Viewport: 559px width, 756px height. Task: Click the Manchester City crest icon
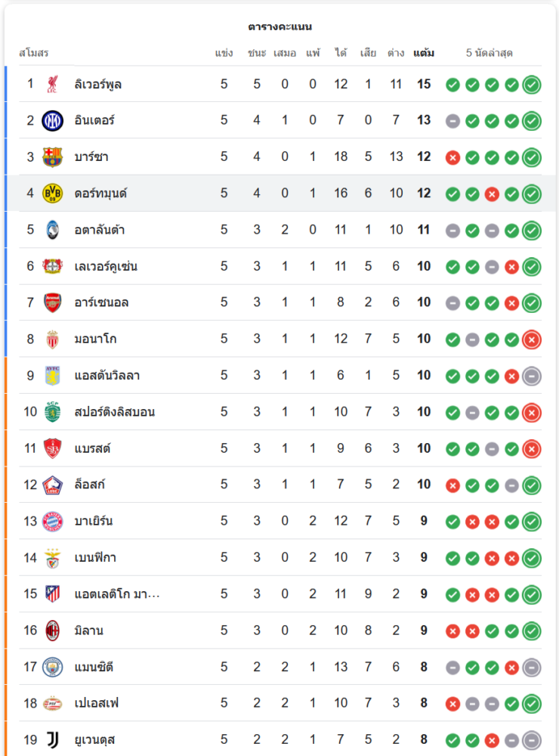tap(52, 667)
